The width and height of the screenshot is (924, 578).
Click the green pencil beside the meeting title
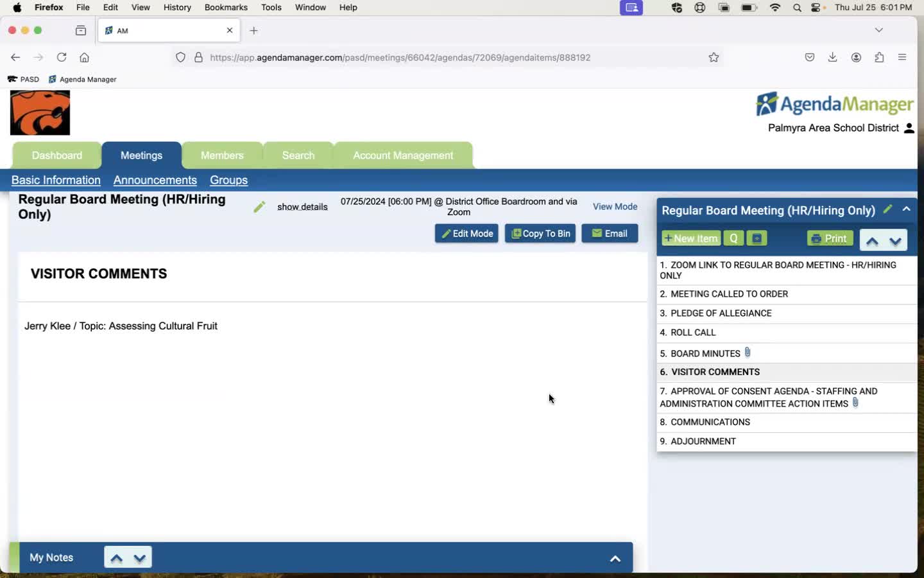(259, 207)
